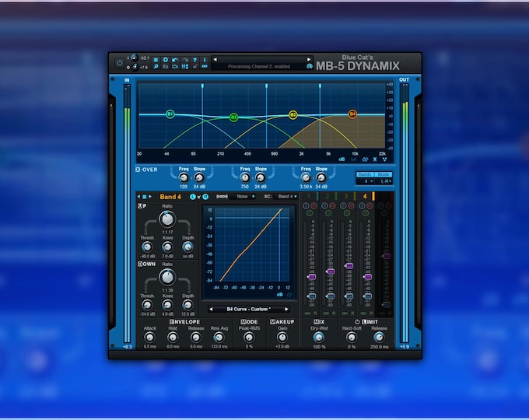529x420 pixels.
Task: Open the Mode dropdown showing L-R
Action: click(384, 181)
